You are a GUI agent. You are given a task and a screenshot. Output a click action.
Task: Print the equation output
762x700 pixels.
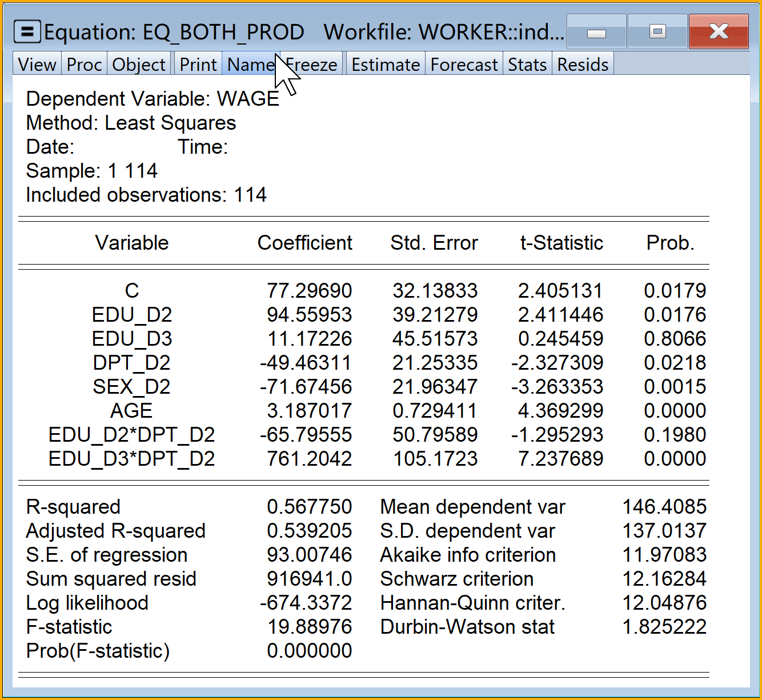pyautogui.click(x=198, y=65)
